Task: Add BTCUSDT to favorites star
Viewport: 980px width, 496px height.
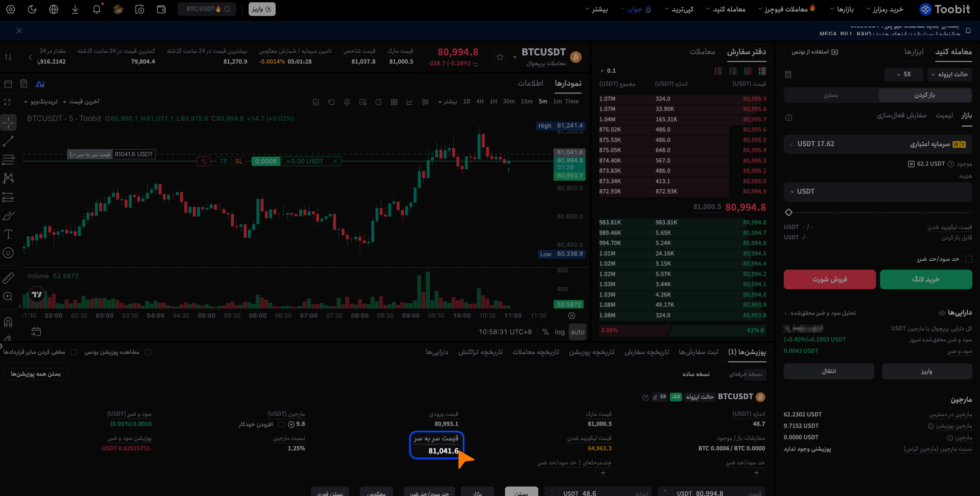Action: 500,57
